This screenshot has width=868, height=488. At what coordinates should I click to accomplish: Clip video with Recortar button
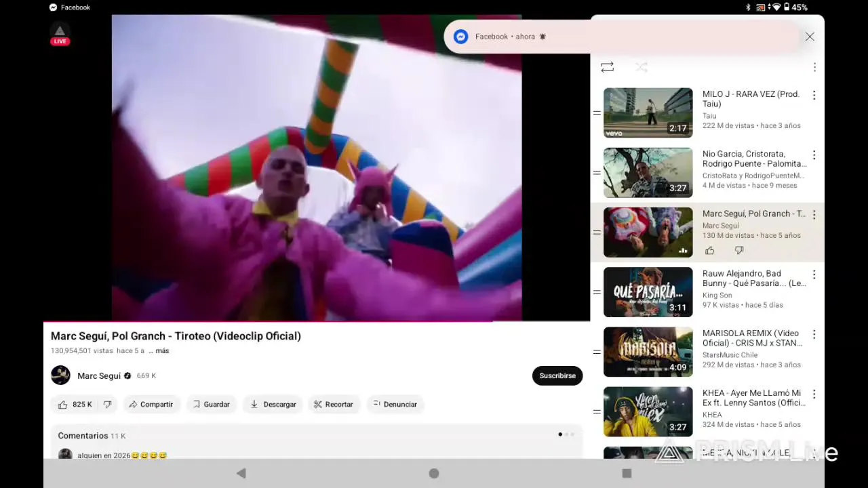[x=334, y=405]
